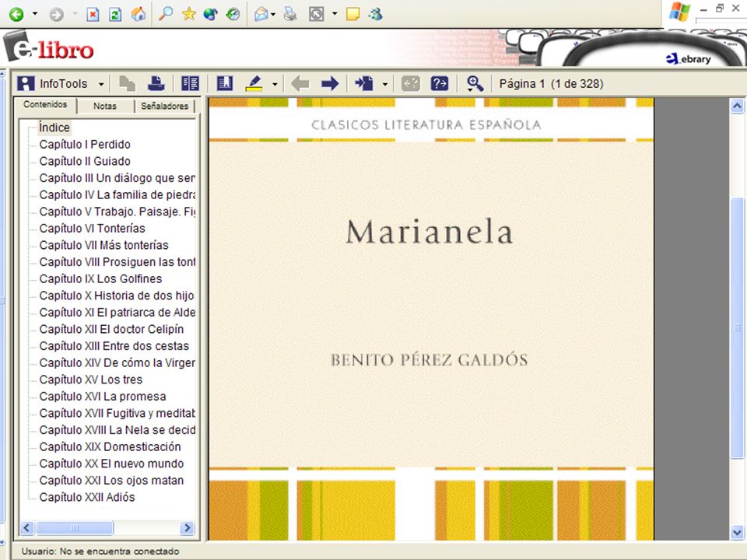Open the InfoTools dropdown arrow

pos(101,85)
